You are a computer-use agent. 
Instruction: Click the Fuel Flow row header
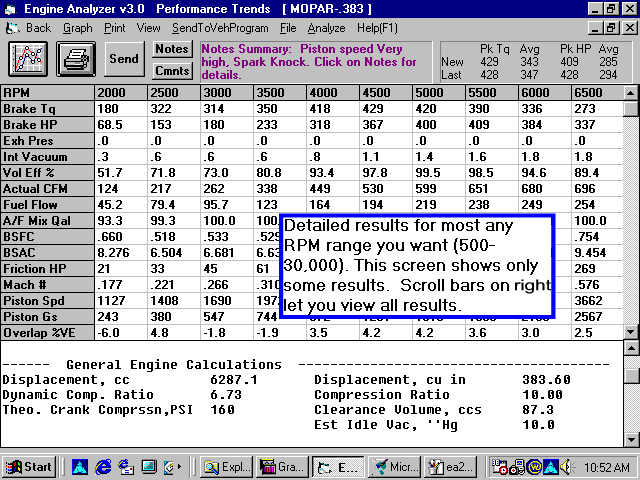click(x=47, y=205)
